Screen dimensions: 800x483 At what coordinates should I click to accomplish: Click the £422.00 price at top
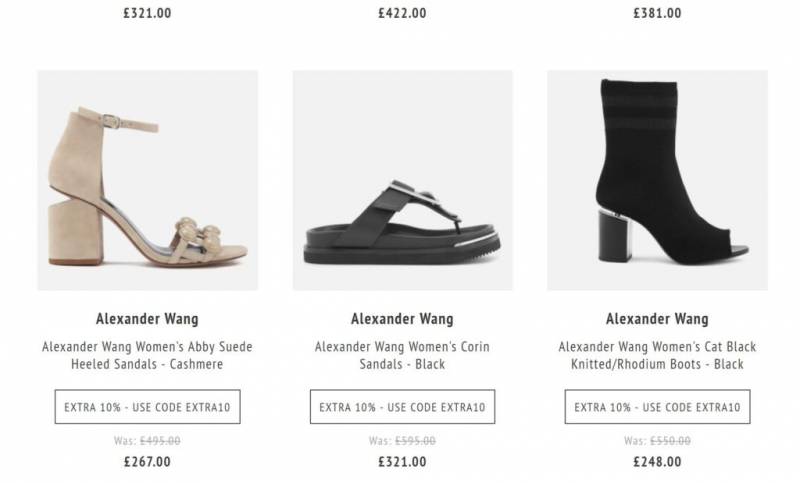point(402,13)
